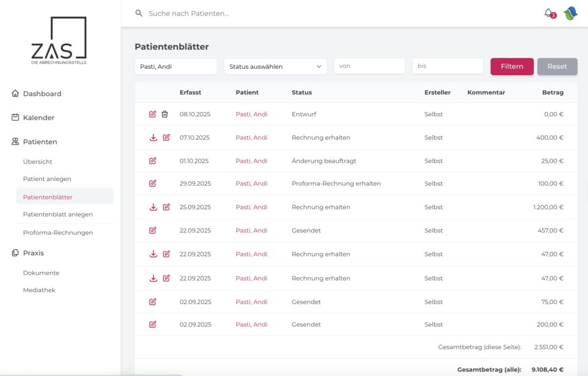Open patient link Pasti, Andi in first row
This screenshot has width=588, height=376.
[x=252, y=114]
